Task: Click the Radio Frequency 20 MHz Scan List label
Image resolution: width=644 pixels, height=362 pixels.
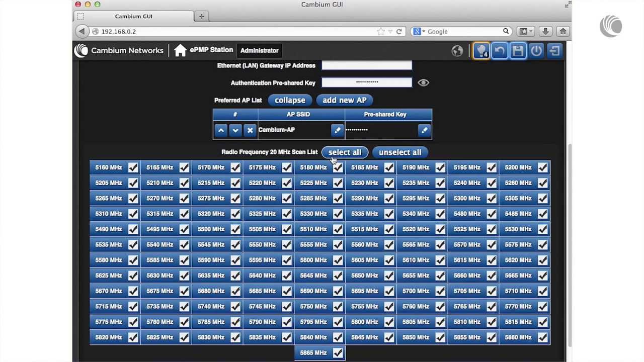Action: click(x=269, y=152)
